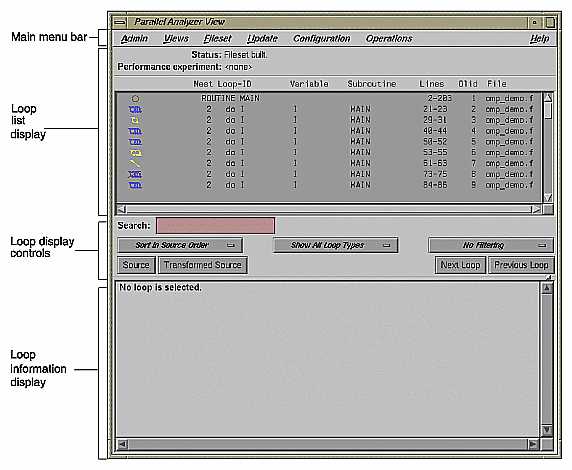572x470 pixels.
Task: Click loop list scroll left arrow
Action: coord(122,209)
